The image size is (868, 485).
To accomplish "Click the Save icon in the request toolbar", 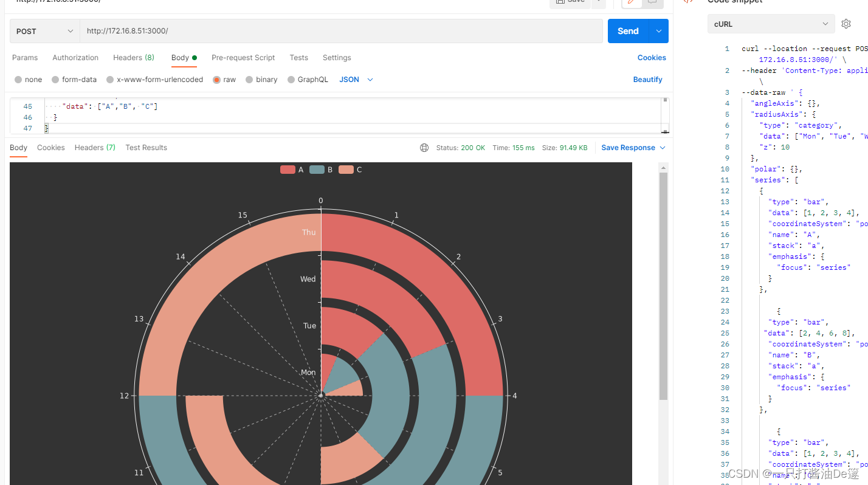I will (x=569, y=2).
